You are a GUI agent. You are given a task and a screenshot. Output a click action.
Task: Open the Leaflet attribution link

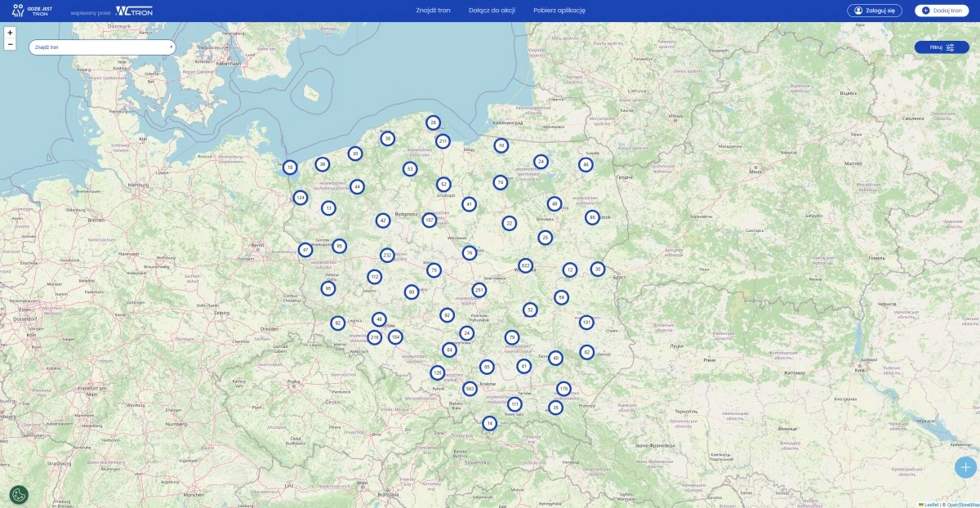pyautogui.click(x=930, y=504)
